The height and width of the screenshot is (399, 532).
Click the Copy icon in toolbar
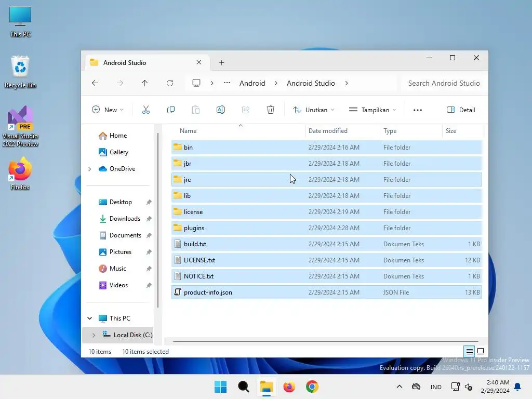pos(171,110)
